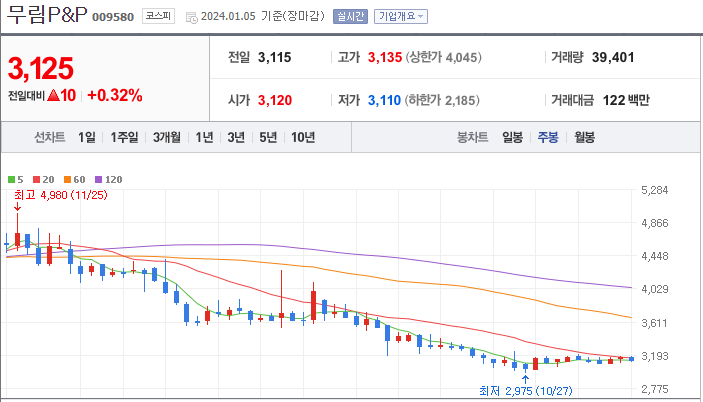Select the 1년 line chart tab
Screen dimensions: 703x402
coord(204,137)
